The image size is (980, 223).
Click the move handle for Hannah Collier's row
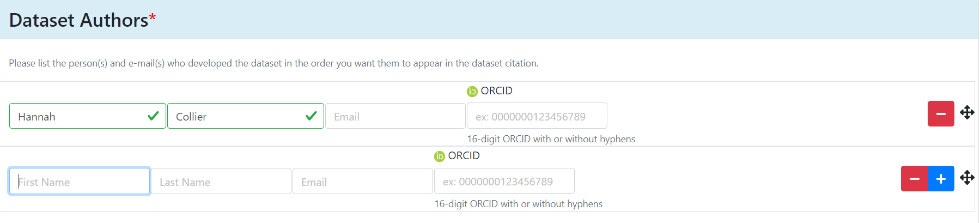click(x=967, y=113)
